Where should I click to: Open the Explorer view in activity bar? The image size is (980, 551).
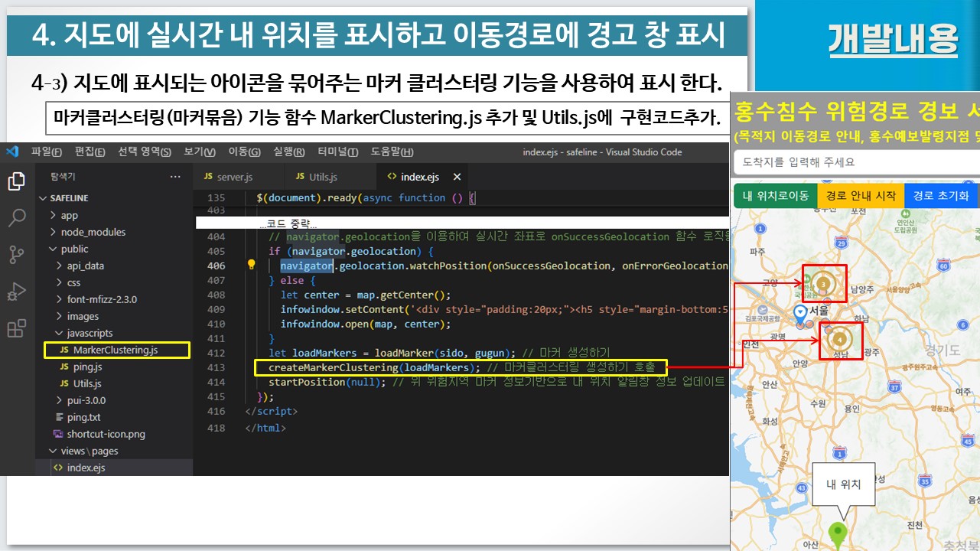pos(16,181)
